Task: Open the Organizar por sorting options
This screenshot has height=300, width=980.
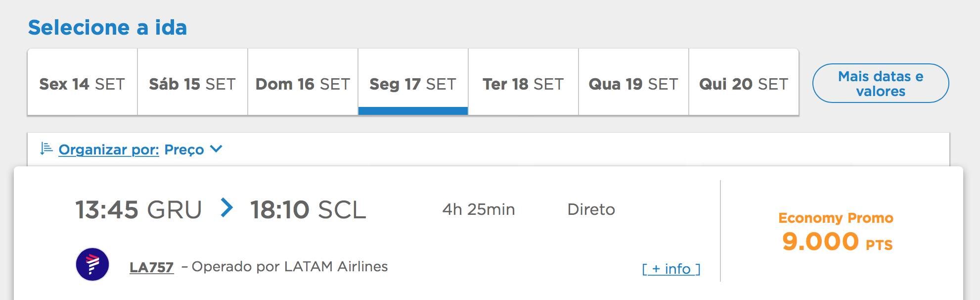Action: pyautogui.click(x=109, y=150)
